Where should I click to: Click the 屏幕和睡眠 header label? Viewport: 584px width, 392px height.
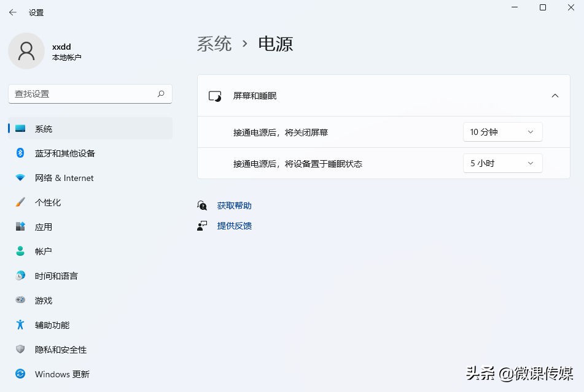tap(255, 96)
